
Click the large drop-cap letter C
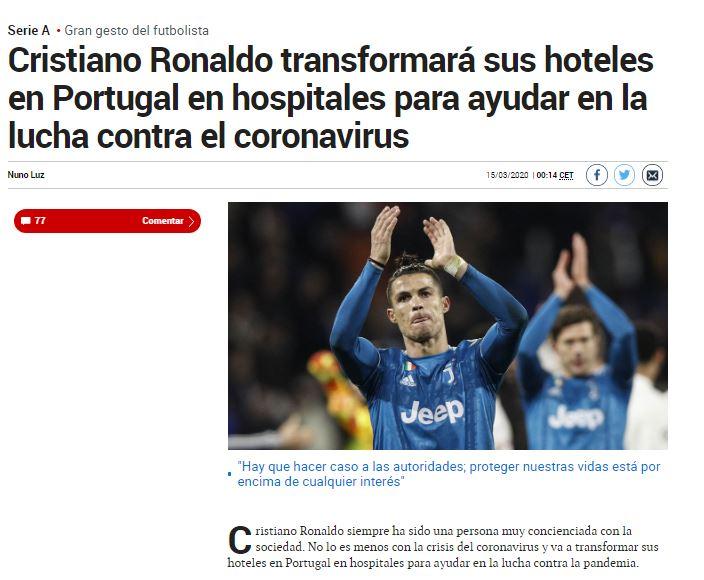(x=240, y=540)
